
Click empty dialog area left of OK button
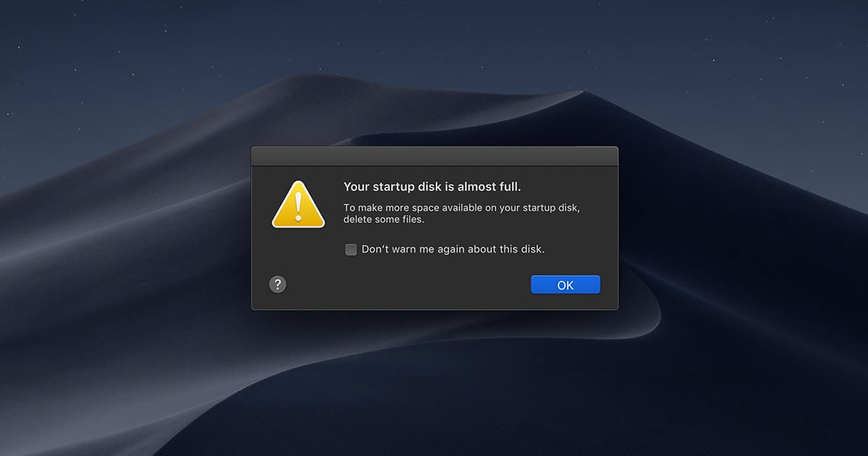point(434,284)
